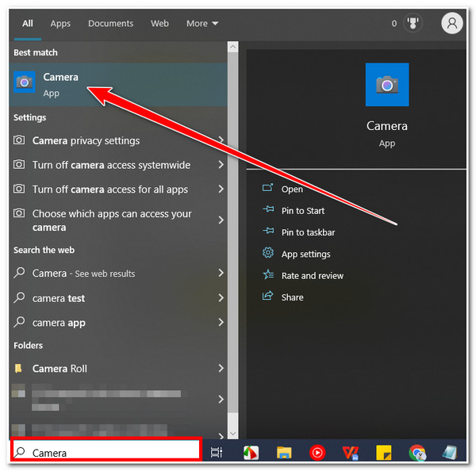Expand Choose which apps can access camera chevron
Screen dimensions: 476x471
click(221, 220)
